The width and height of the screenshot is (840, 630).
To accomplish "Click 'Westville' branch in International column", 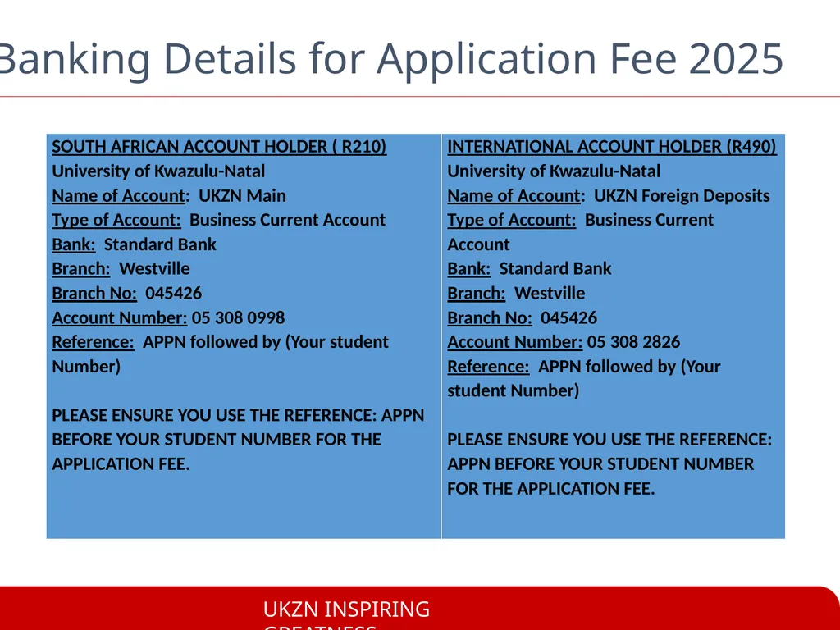I will 550,293.
